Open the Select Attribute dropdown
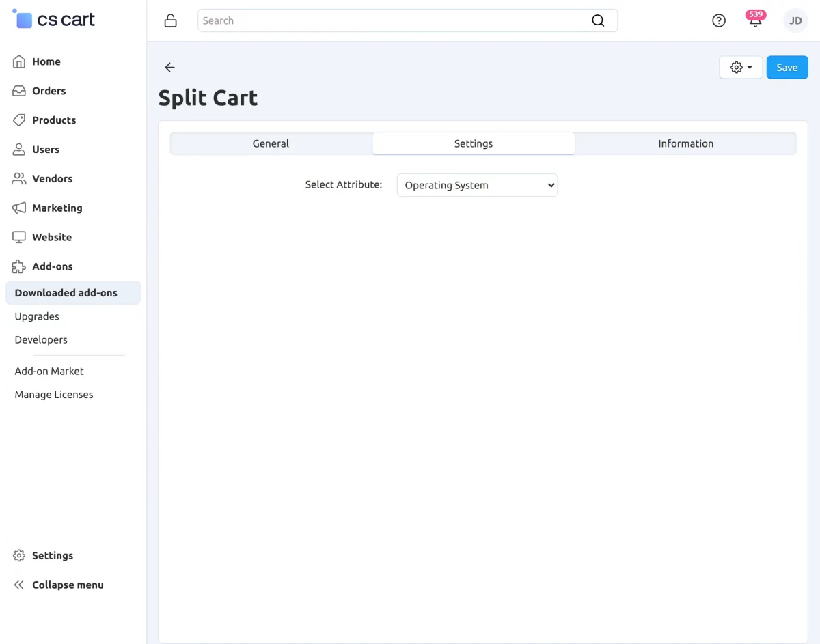 [x=477, y=185]
